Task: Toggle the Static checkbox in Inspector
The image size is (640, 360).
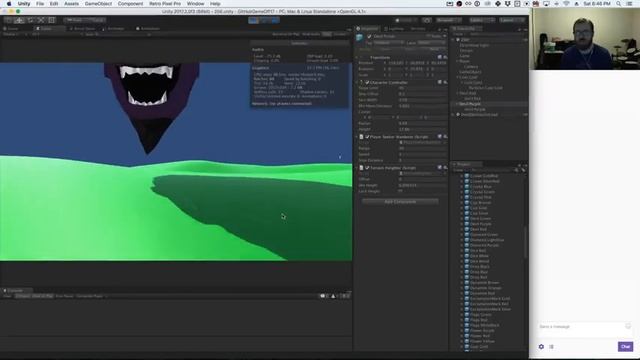Action: click(x=429, y=36)
